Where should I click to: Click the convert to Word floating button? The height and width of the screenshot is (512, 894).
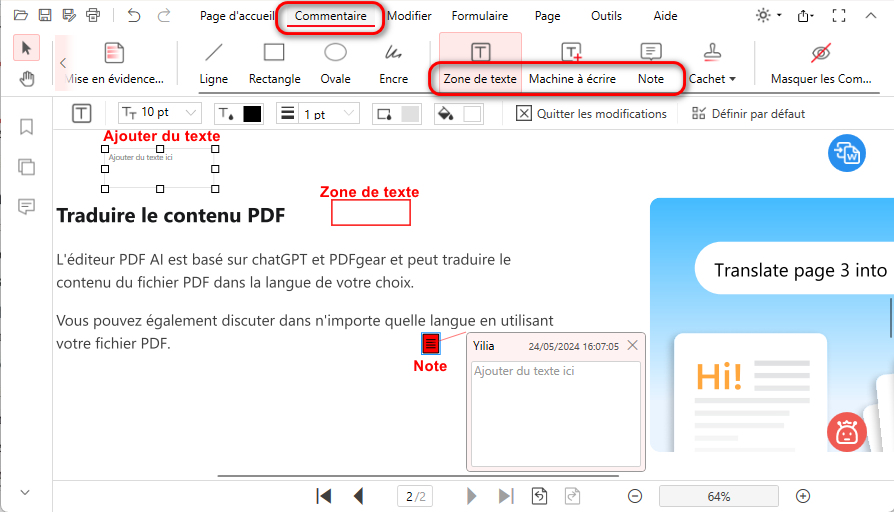pyautogui.click(x=847, y=153)
